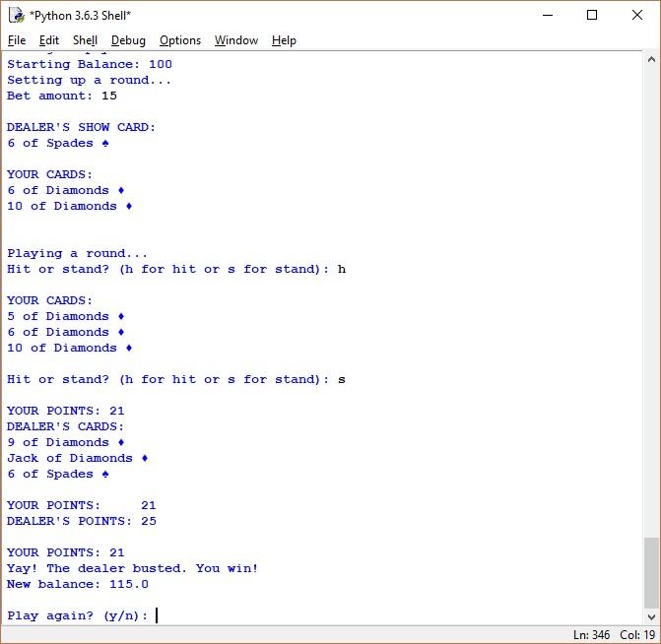The image size is (661, 644).
Task: Click the Python IDLE icon in title bar
Action: tap(17, 16)
